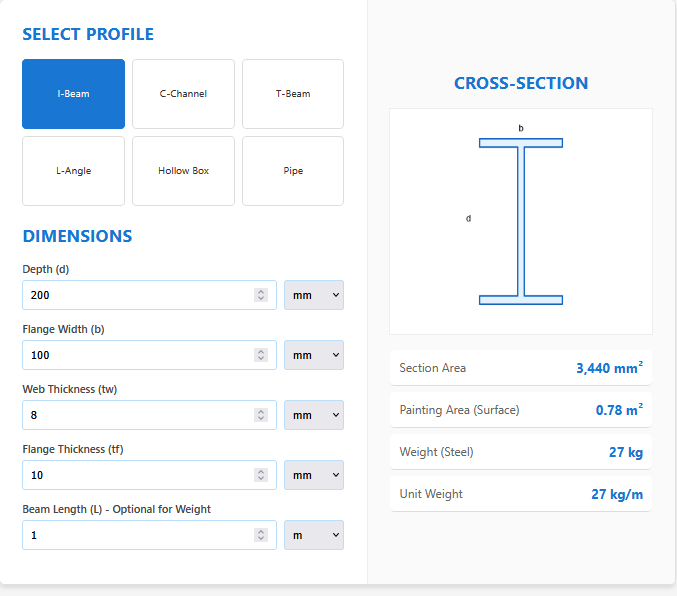Click the Unit Weight value 27 kg/m
The width and height of the screenshot is (677, 596).
(617, 494)
